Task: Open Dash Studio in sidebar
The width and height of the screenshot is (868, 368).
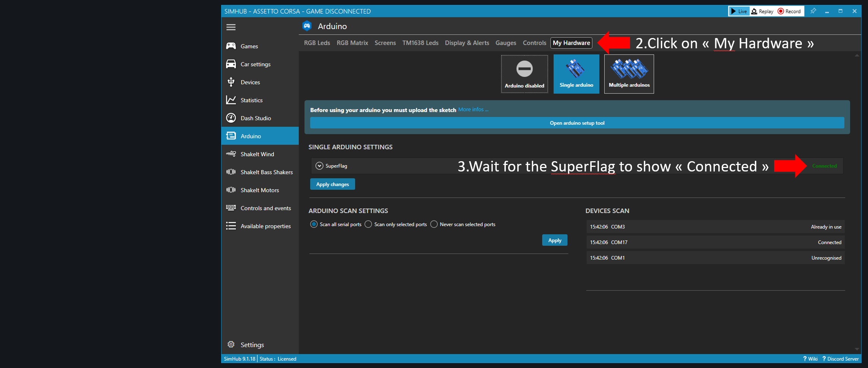Action: click(255, 118)
